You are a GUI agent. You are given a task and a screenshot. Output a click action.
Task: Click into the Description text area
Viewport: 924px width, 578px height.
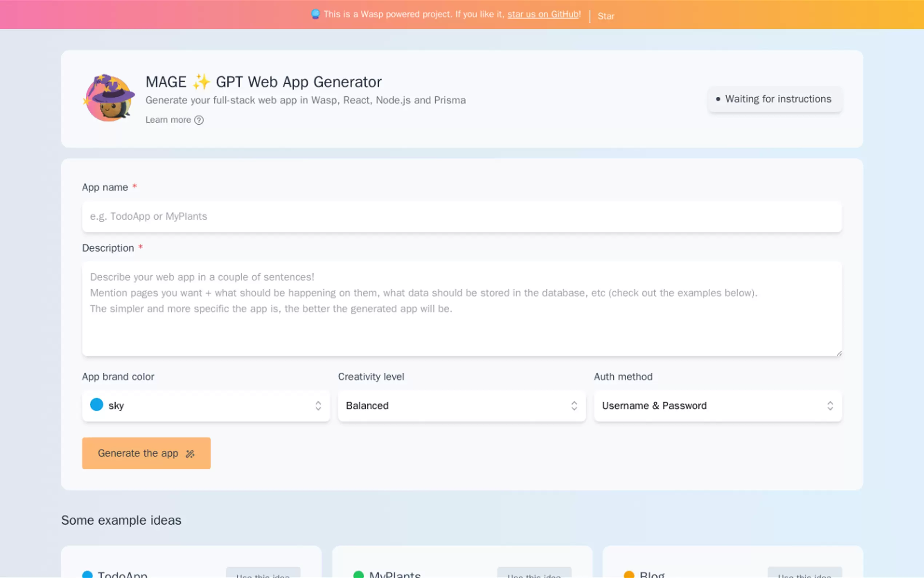tap(462, 309)
